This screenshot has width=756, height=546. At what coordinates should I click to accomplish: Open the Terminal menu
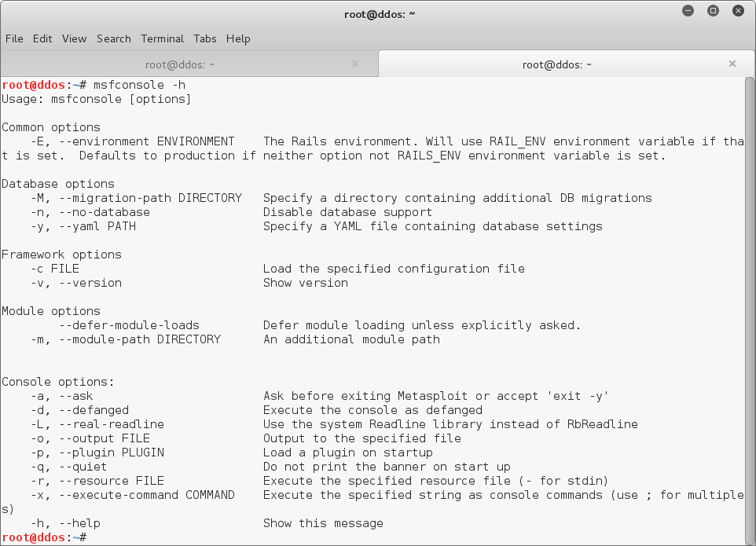click(162, 38)
